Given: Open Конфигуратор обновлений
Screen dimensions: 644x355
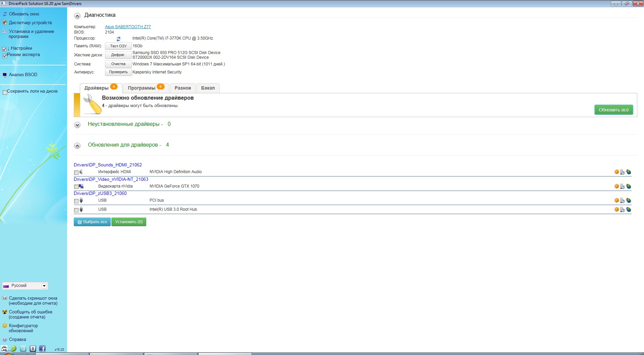Looking at the screenshot, I should [23, 328].
